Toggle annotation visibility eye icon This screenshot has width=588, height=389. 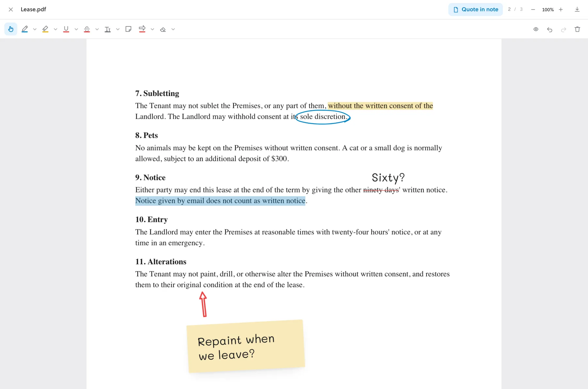536,29
